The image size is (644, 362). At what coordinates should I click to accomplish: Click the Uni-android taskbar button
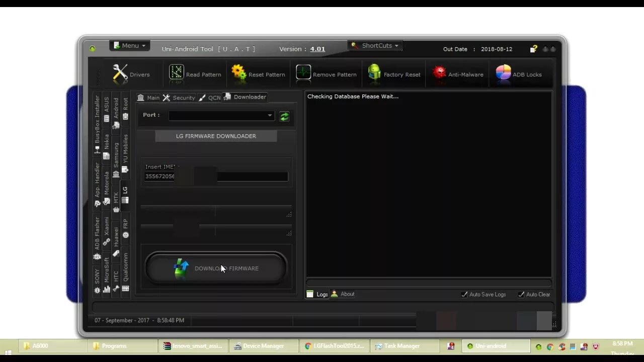coord(496,346)
